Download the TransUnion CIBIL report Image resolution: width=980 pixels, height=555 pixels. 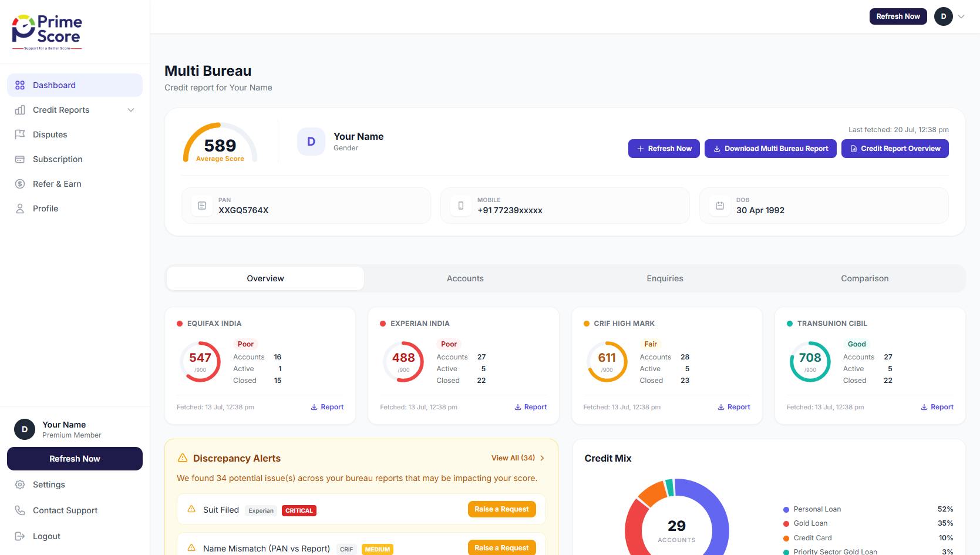click(x=937, y=407)
